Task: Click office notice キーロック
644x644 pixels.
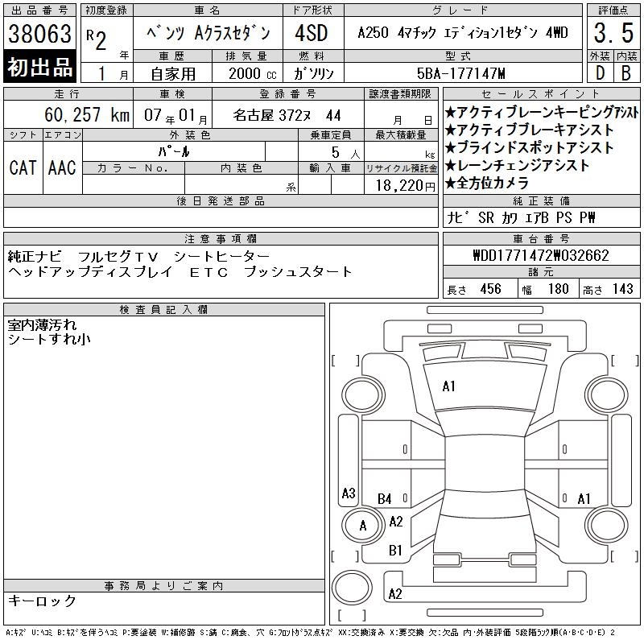Action: coord(42,601)
